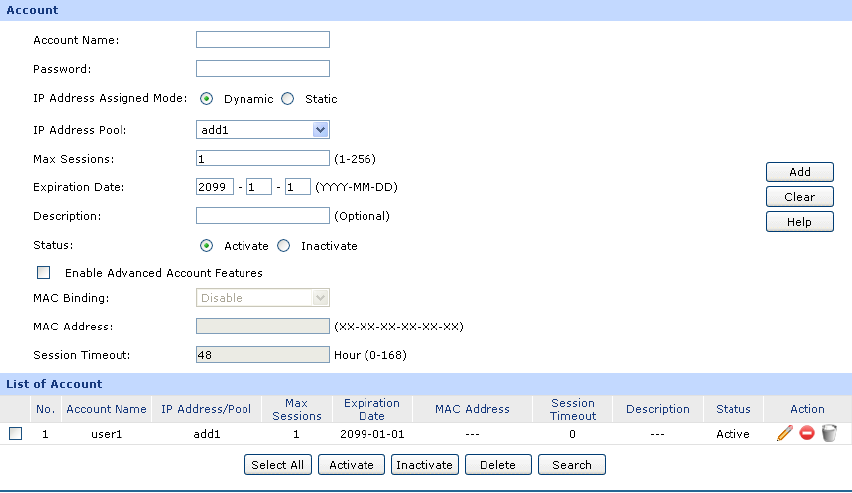The image size is (852, 493).
Task: Focus the Account Name input field
Action: 263,41
